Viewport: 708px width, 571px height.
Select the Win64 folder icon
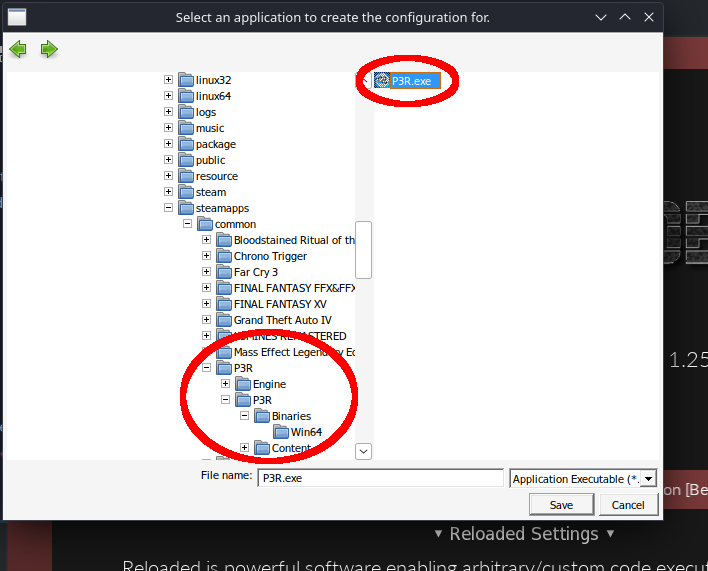click(x=281, y=432)
